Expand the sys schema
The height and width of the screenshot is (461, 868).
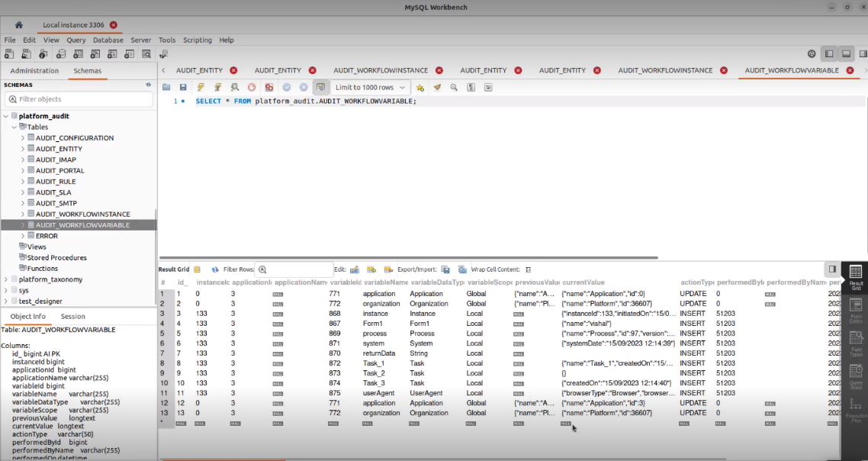click(6, 290)
